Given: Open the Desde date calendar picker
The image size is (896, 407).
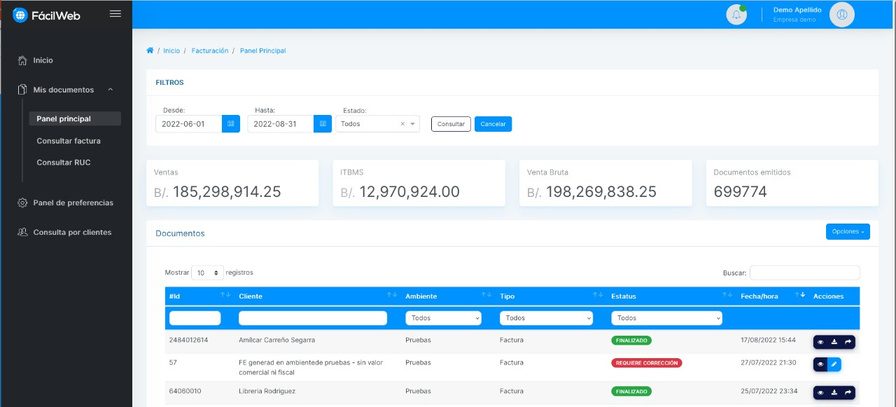Looking at the screenshot, I should tap(231, 123).
